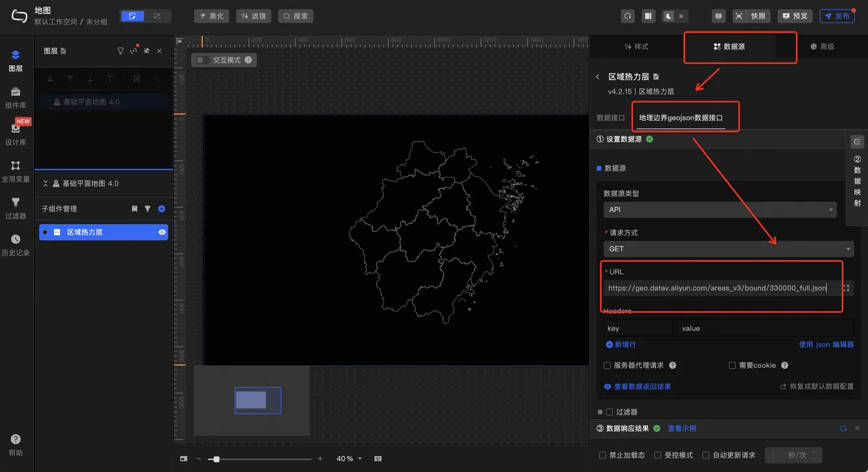Click the 滤镜 button
Viewport: 868px width, 472px height.
click(x=253, y=16)
